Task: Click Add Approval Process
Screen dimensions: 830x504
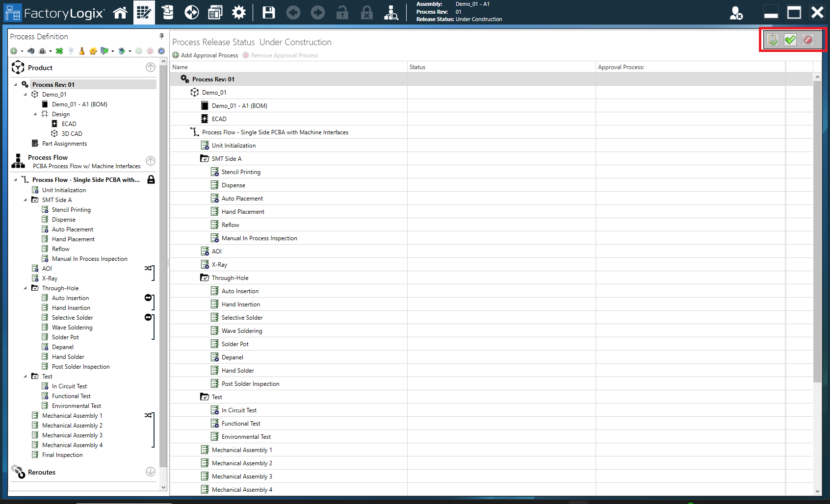Action: (206, 55)
